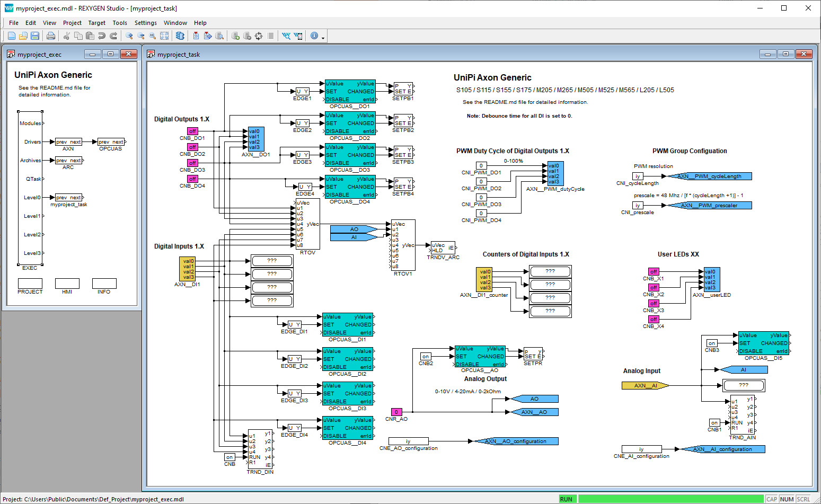Select the ARC archive block
This screenshot has height=504, width=821.
[68, 160]
